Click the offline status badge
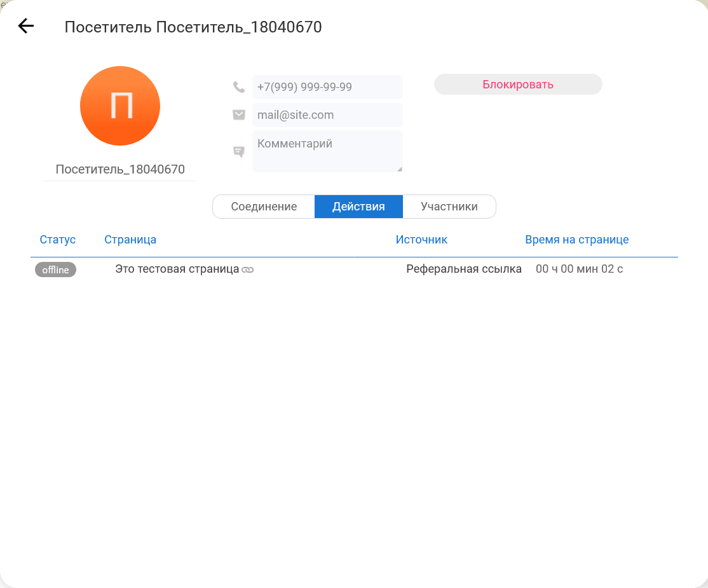This screenshot has height=588, width=708. pos(55,270)
